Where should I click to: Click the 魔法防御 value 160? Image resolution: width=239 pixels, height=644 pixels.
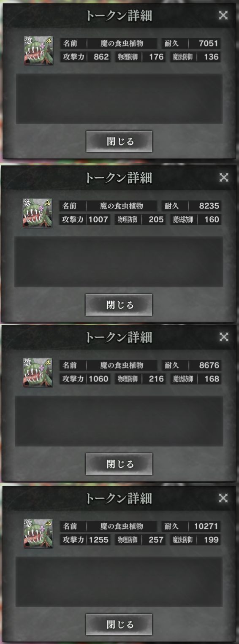coord(210,219)
